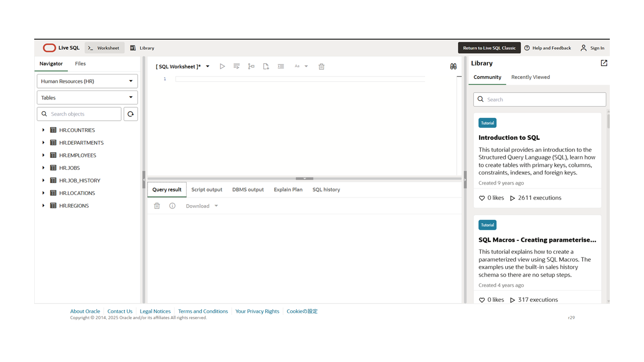Open the Contact Us footer link
The image size is (644, 362).
coord(120,311)
